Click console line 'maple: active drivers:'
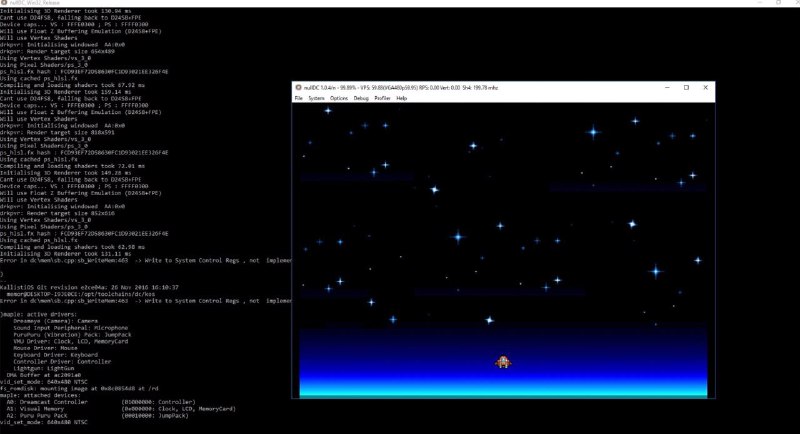Viewport: 800px width, 434px height. coord(38,314)
